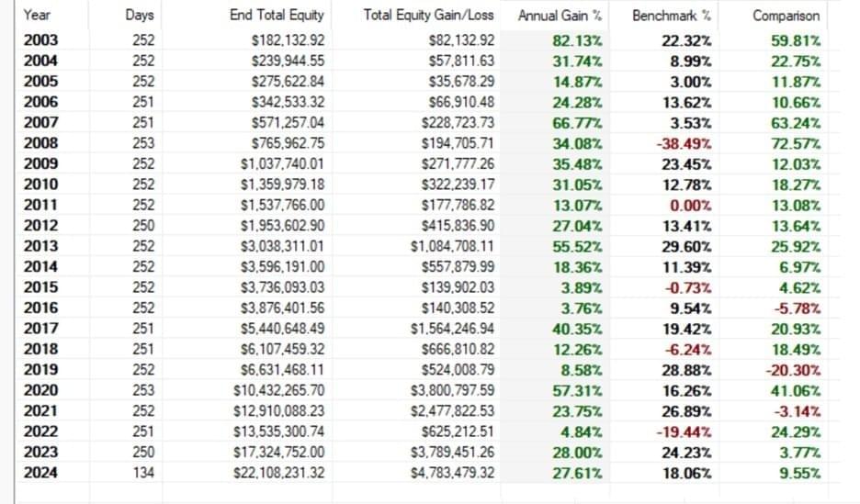Click the 2013 year cell
Screen dimensions: 860x504
click(x=40, y=246)
